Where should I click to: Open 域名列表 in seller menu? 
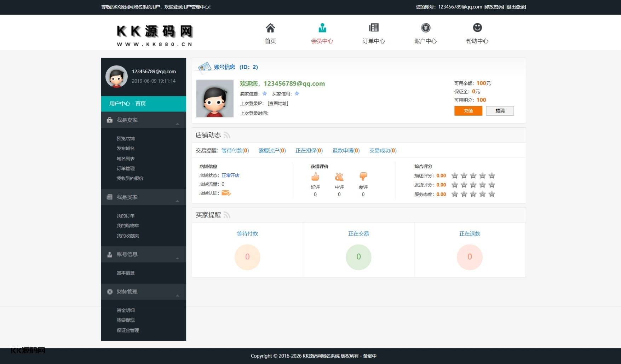[x=126, y=159]
